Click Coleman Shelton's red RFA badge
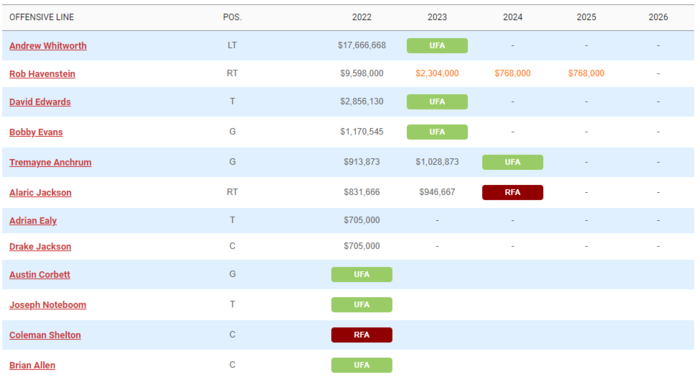700x385 pixels. (362, 335)
